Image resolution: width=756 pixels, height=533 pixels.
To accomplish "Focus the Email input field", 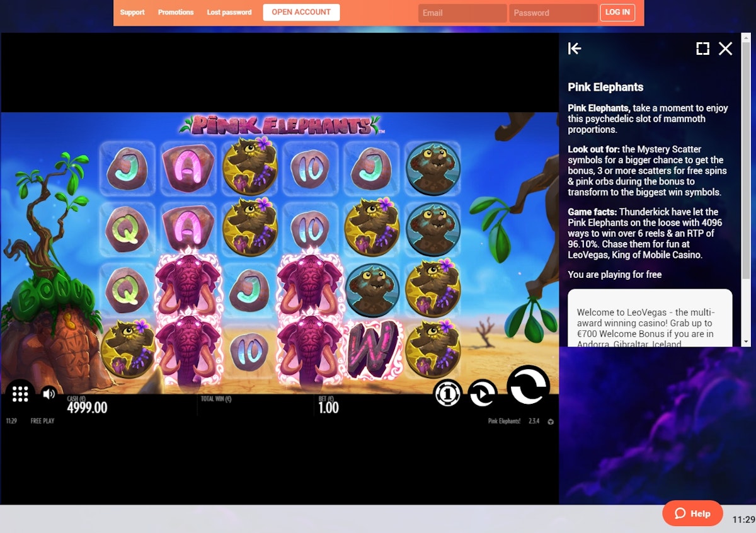I will [x=462, y=13].
